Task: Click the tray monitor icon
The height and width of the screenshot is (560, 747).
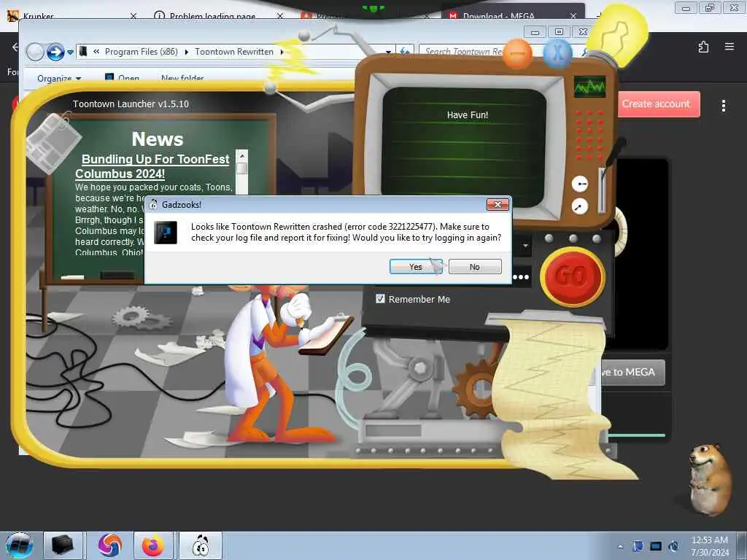Action: tap(656, 546)
